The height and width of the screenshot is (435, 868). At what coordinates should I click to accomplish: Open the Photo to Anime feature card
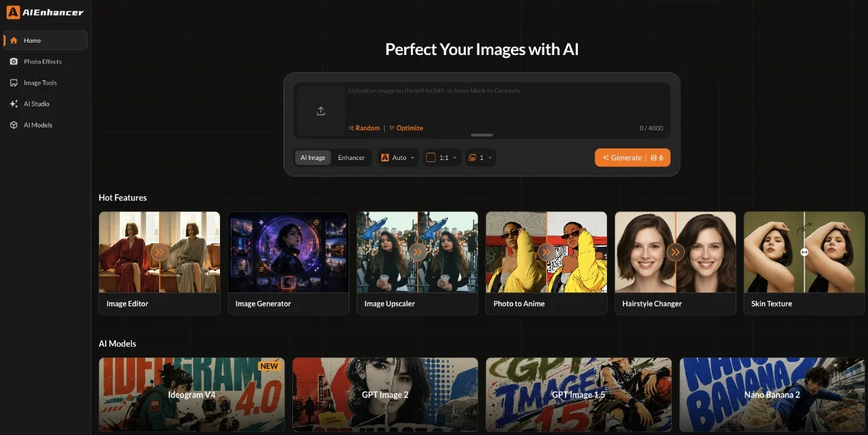pos(546,263)
